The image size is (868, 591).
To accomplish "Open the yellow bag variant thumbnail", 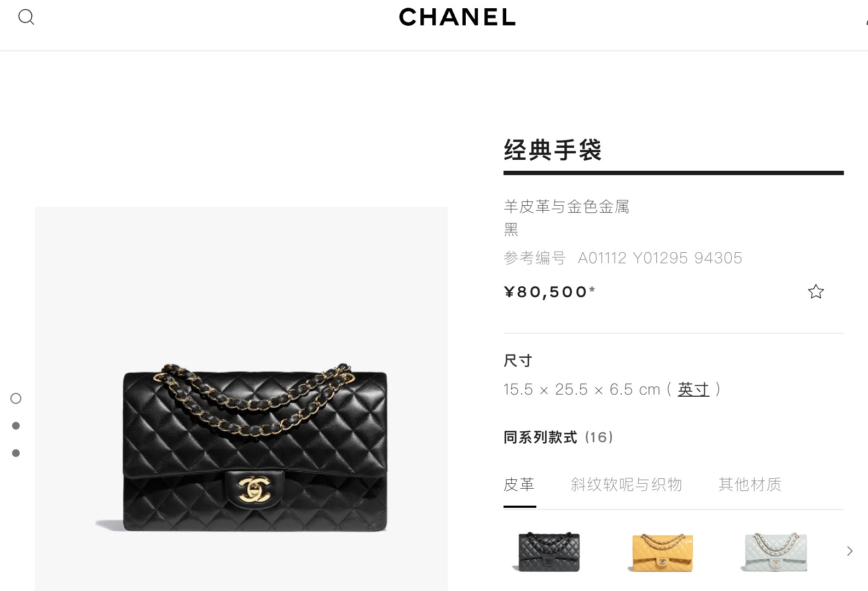I will coord(662,552).
